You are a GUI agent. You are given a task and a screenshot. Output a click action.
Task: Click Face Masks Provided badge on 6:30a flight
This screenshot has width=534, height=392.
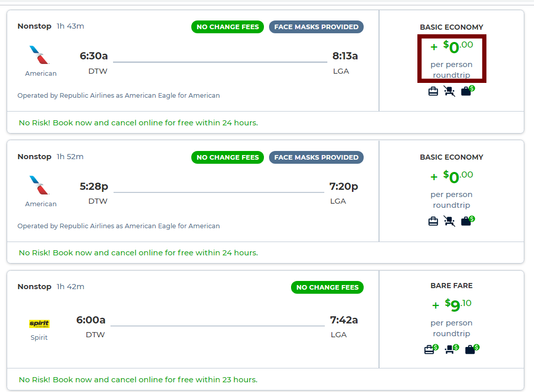316,27
